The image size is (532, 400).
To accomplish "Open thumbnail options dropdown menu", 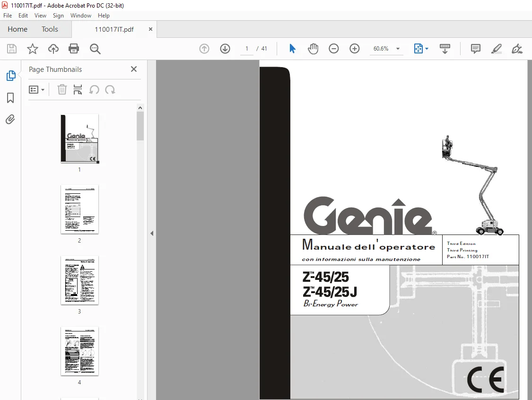I will coord(36,89).
